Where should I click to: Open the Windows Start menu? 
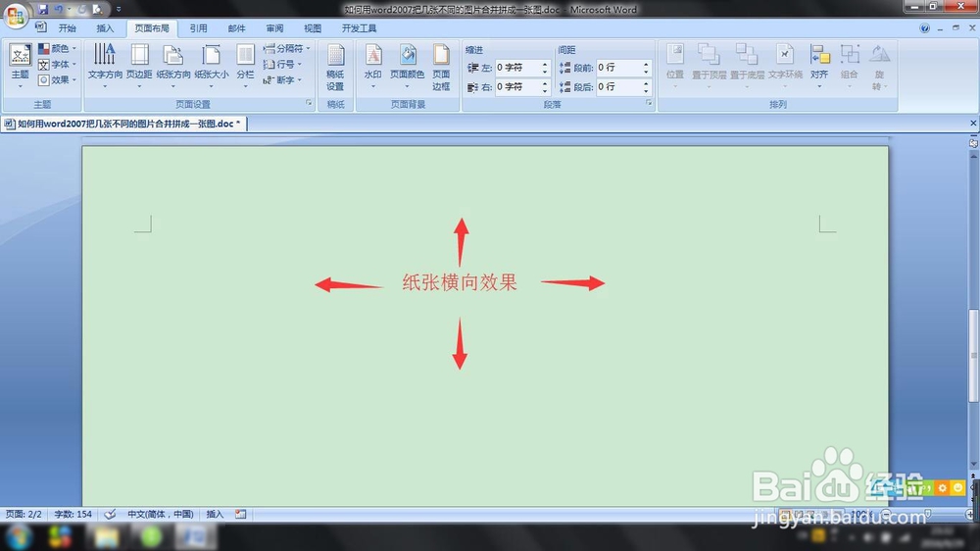click(x=19, y=536)
